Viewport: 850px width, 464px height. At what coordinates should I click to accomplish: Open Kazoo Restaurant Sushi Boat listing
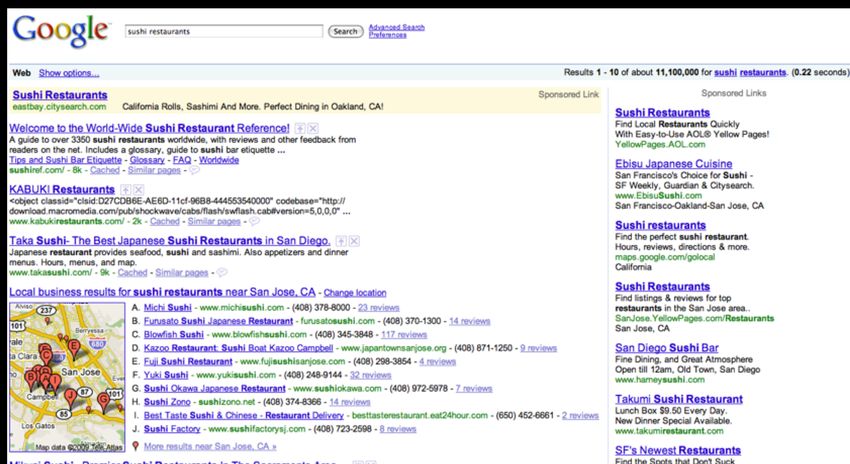click(239, 348)
